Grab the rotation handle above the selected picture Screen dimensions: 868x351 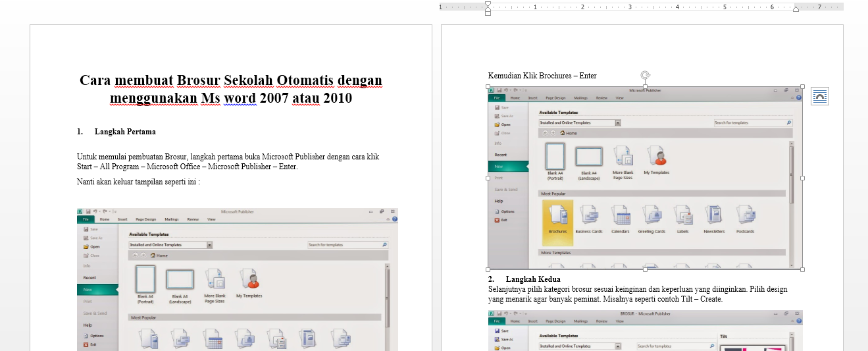click(x=645, y=76)
